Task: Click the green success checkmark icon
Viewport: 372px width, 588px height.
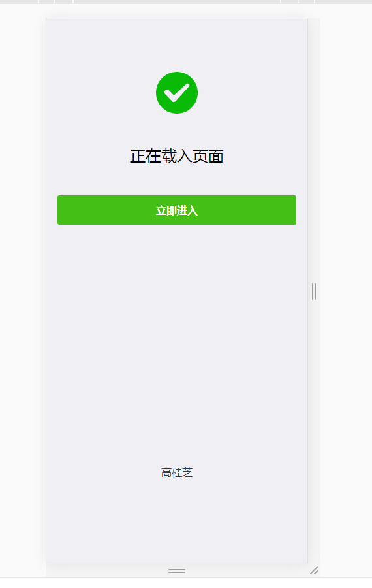Action: pyautogui.click(x=177, y=93)
